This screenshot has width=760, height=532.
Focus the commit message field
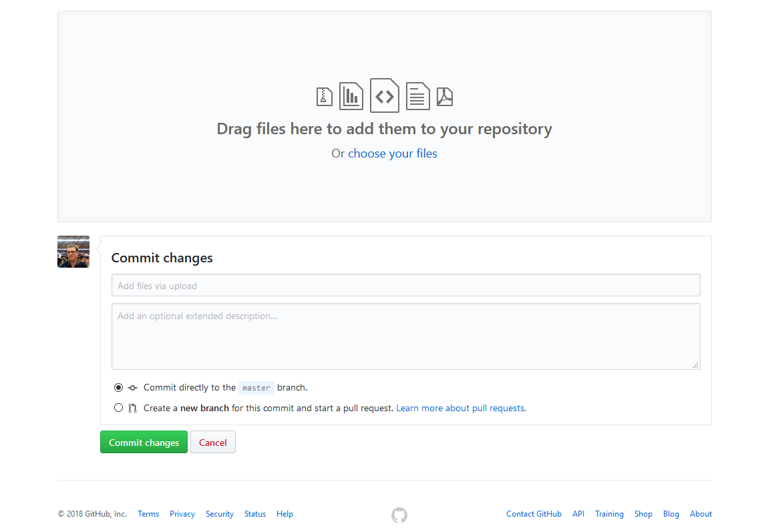coord(406,285)
